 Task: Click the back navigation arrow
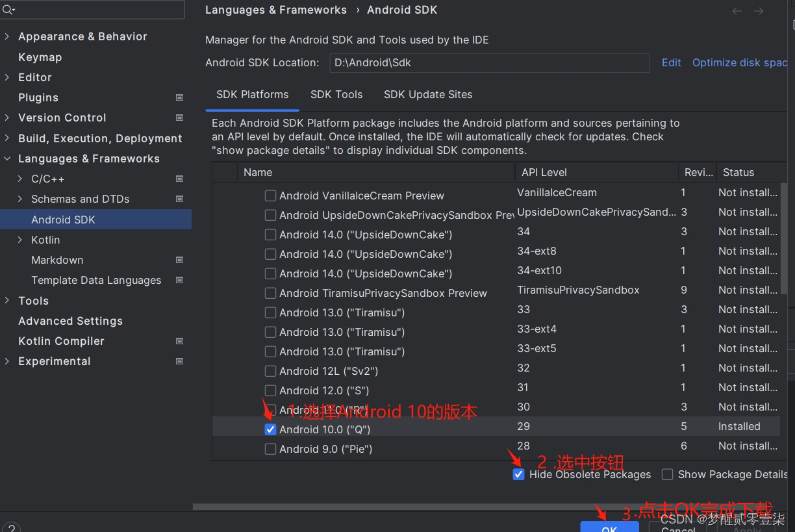tap(737, 11)
